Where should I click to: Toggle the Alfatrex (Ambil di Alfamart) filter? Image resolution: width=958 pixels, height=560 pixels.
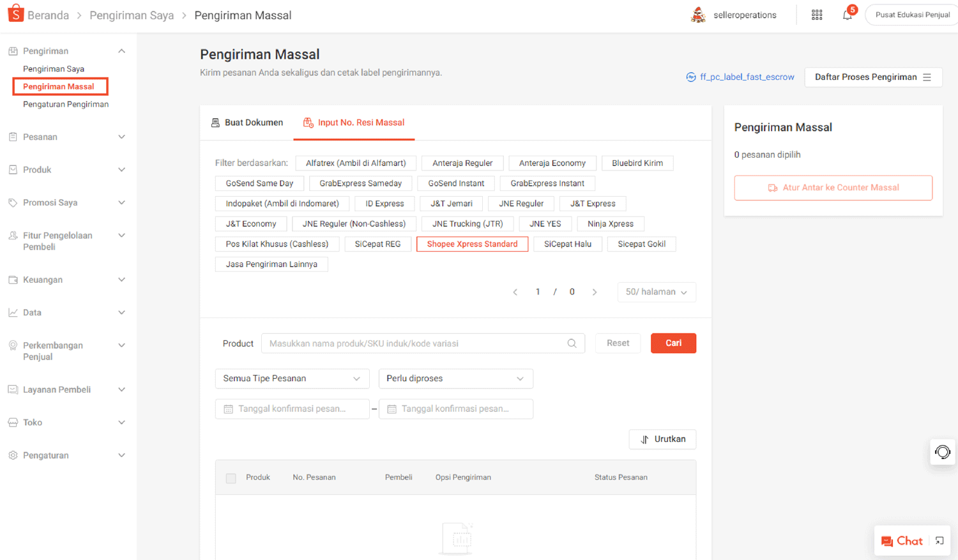pos(356,163)
